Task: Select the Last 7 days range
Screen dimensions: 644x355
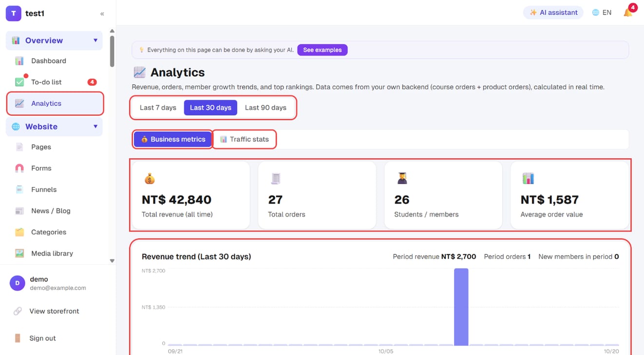Action: pos(158,108)
